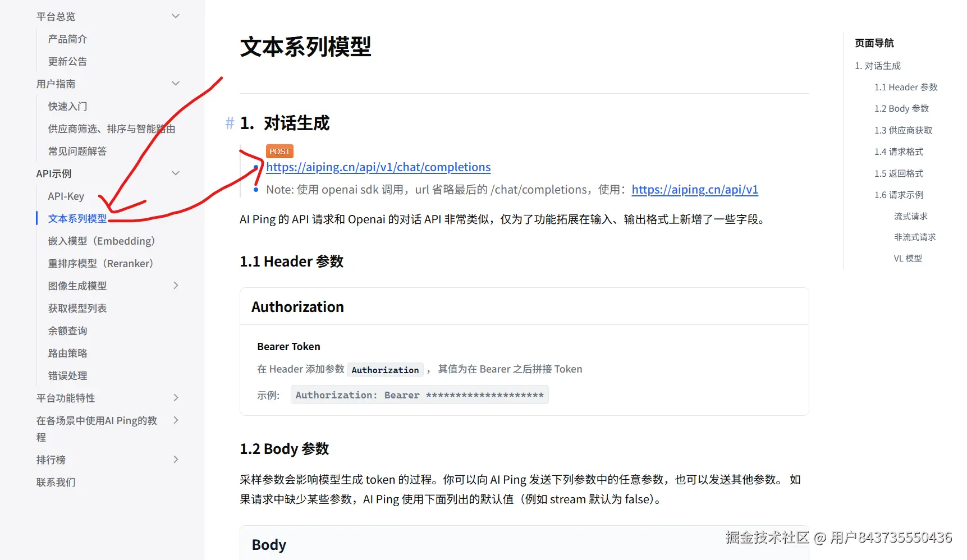Open the chat/completions API URL link
The width and height of the screenshot is (967, 560).
tap(378, 167)
